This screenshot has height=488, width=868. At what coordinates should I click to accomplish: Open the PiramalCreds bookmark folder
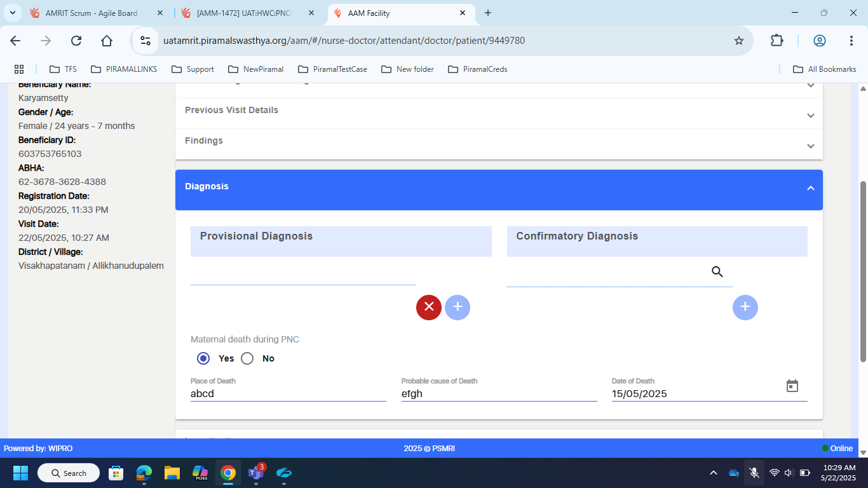click(x=478, y=69)
